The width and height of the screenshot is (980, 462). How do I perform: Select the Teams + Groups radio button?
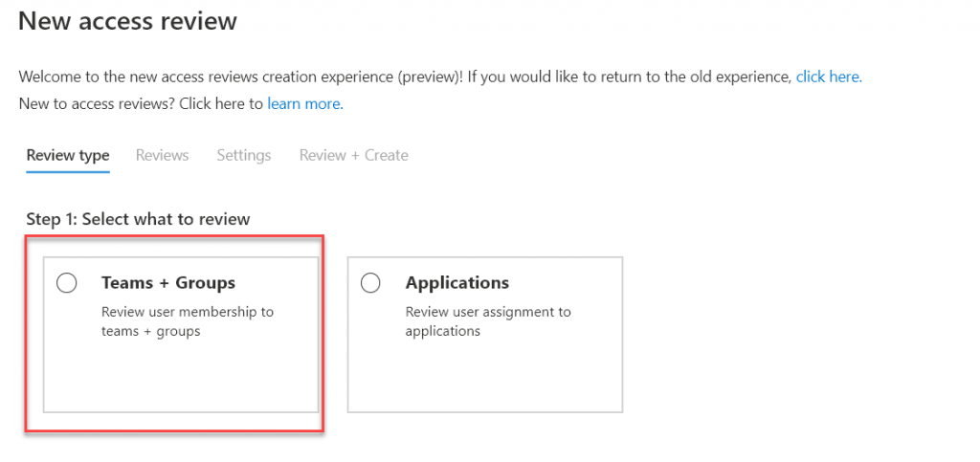(x=67, y=283)
